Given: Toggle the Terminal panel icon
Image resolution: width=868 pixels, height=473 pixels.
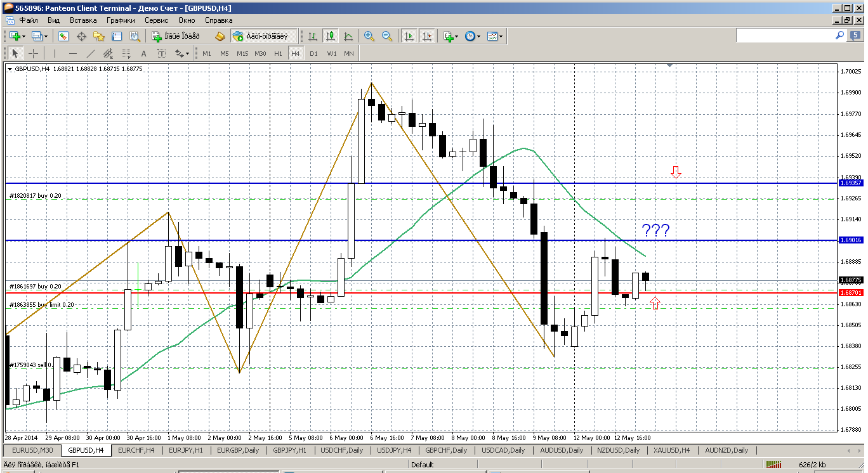Looking at the screenshot, I should [x=117, y=36].
